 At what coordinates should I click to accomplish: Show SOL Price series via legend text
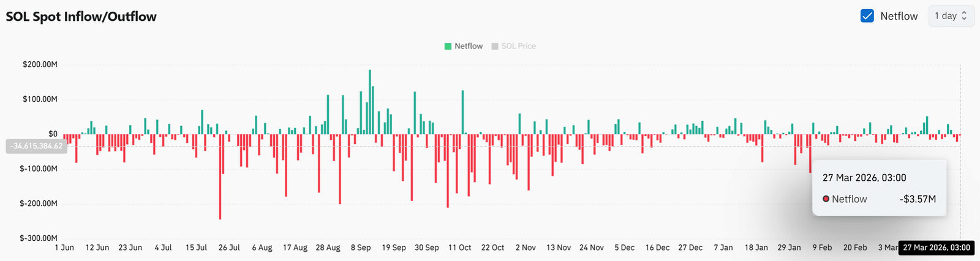tap(518, 46)
